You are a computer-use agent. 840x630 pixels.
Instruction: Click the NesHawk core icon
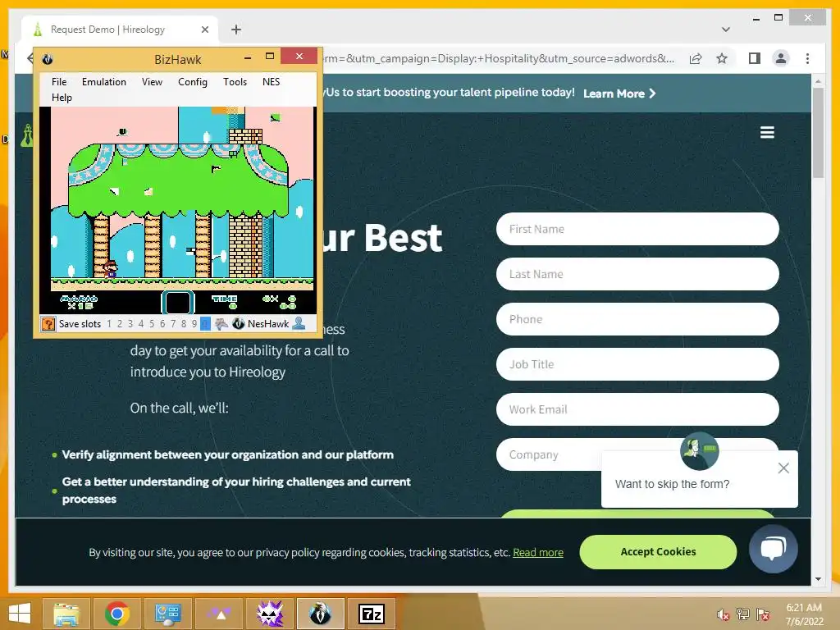(239, 323)
